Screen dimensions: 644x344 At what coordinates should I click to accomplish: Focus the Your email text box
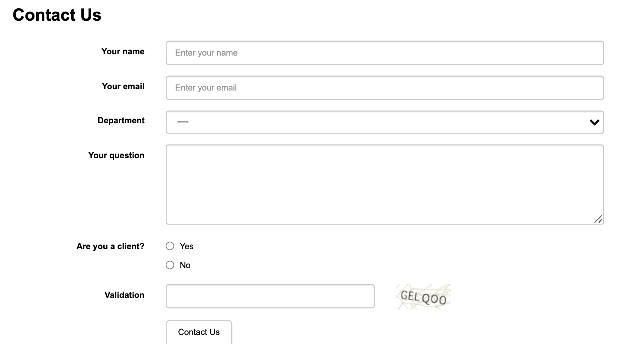[385, 88]
